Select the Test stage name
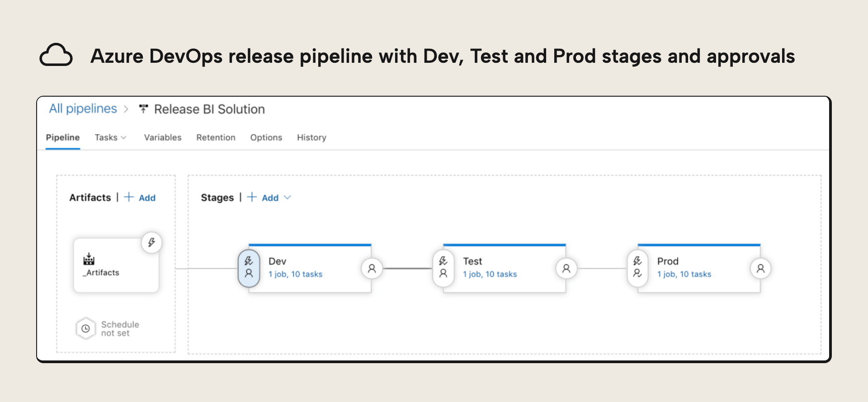The height and width of the screenshot is (402, 868). 472,261
